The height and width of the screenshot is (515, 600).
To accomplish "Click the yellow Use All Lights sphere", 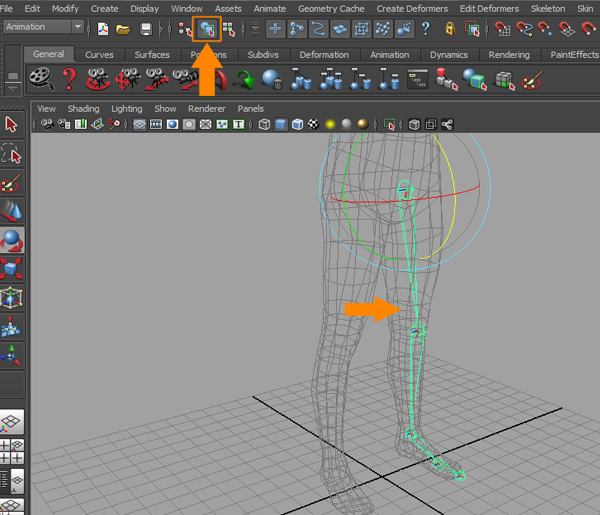I will pos(330,124).
